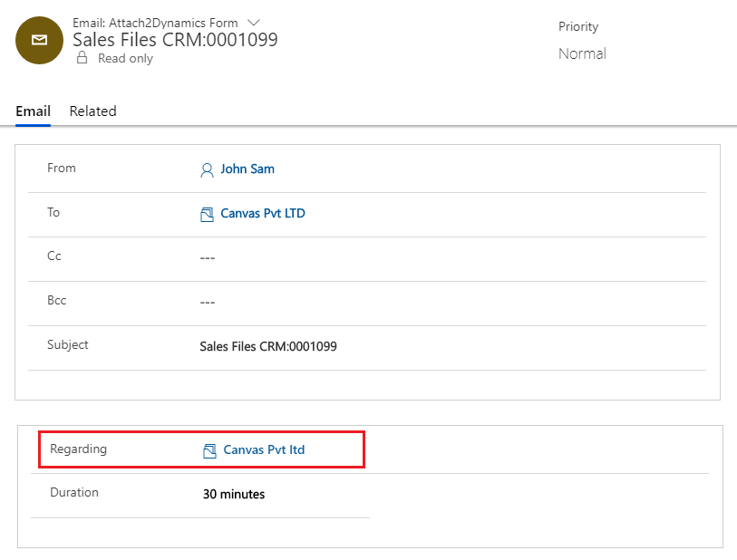Click the account icon in Regarding field
The width and height of the screenshot is (737, 560).
click(x=209, y=450)
